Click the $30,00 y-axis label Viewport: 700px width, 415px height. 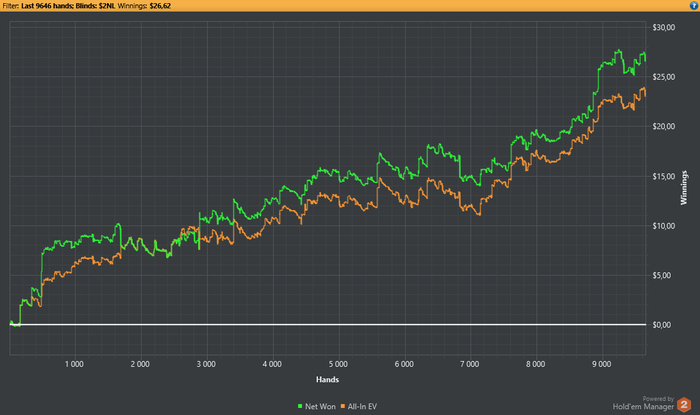663,28
